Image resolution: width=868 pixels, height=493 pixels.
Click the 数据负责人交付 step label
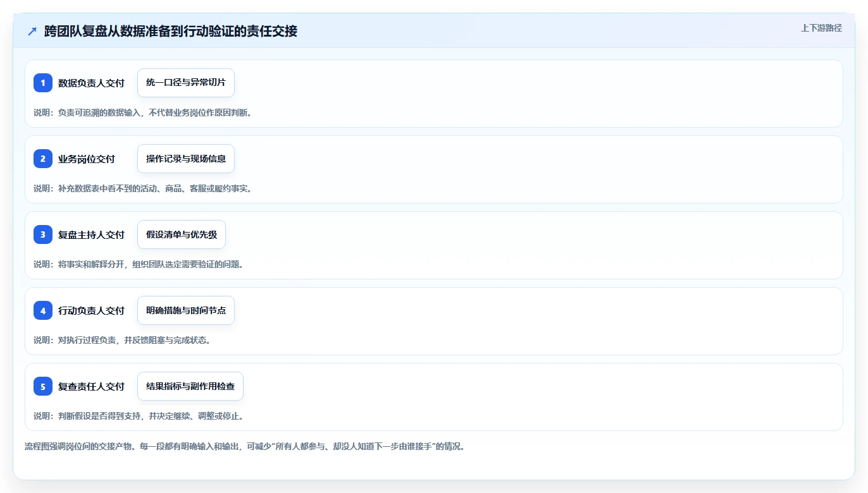tap(91, 83)
